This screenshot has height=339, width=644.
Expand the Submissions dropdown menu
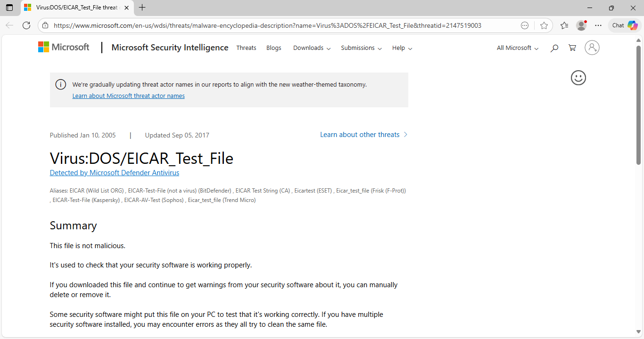[361, 48]
